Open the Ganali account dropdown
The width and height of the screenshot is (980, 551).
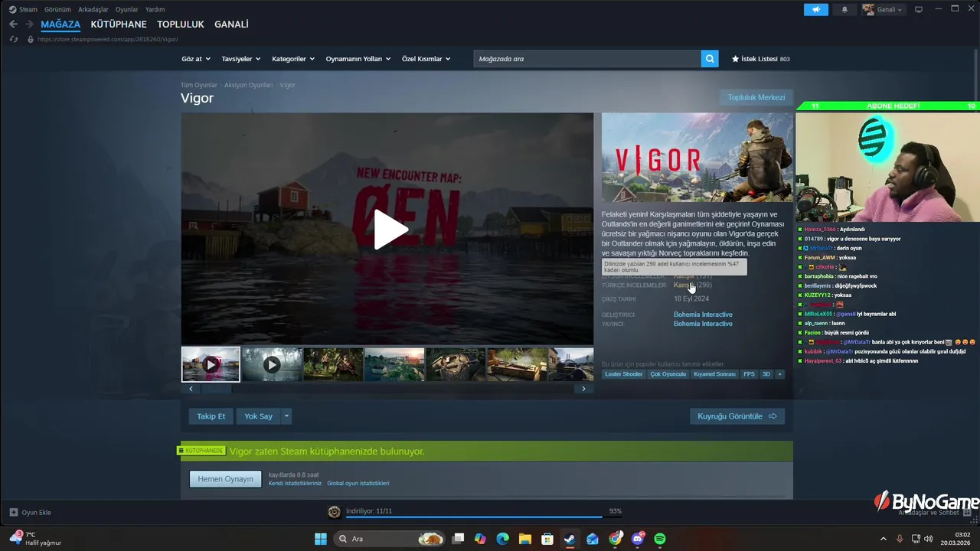[x=883, y=9]
